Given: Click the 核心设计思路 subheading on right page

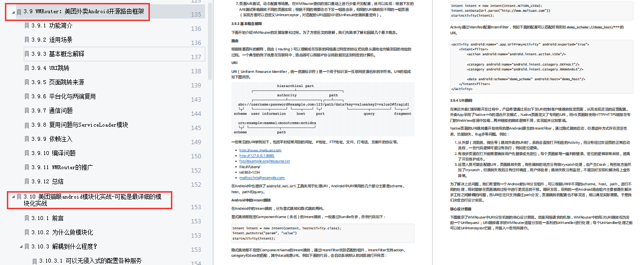Looking at the screenshot, I should coord(460,208).
